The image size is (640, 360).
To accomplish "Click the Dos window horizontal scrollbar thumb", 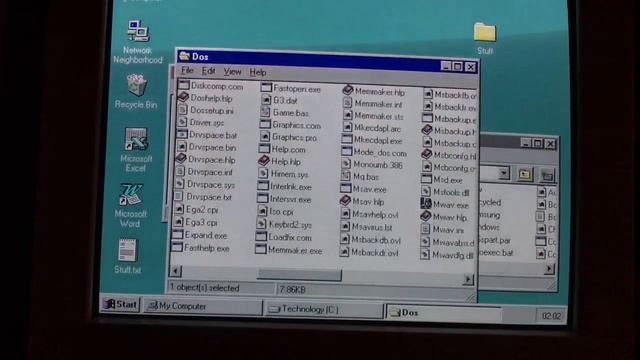I will pyautogui.click(x=299, y=275).
